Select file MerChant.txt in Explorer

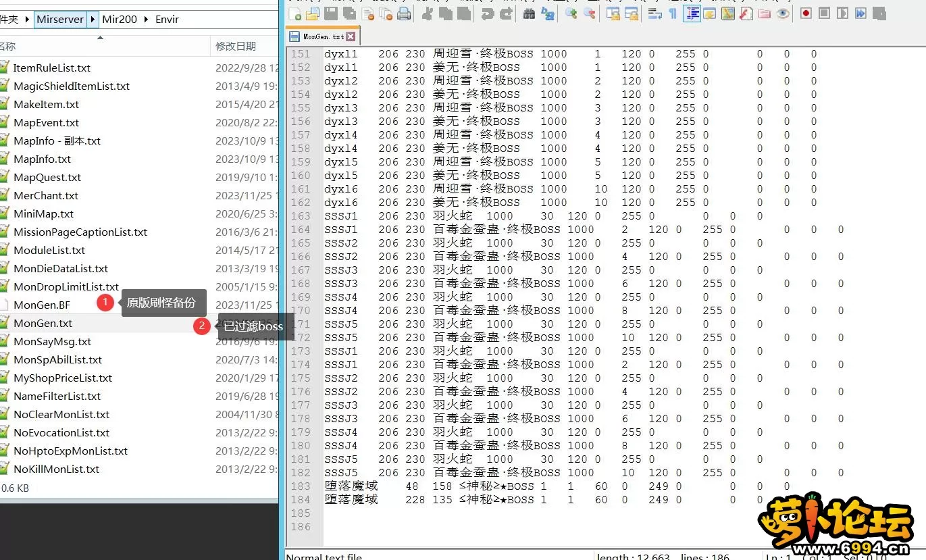pyautogui.click(x=46, y=195)
